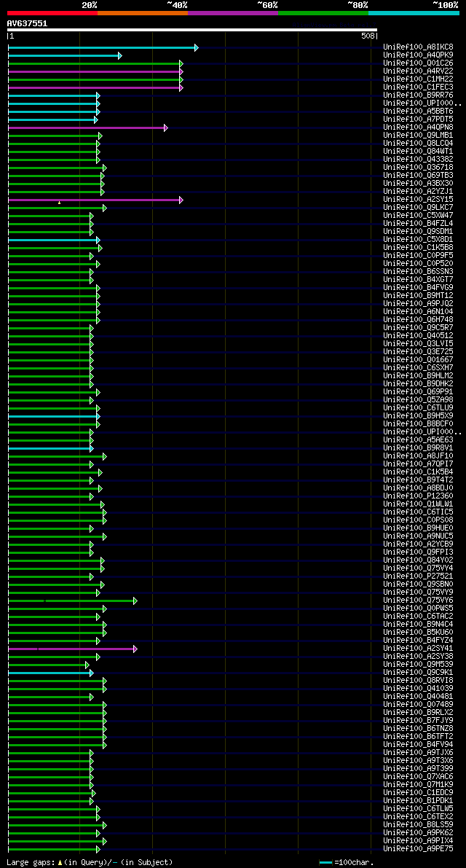Click the purple alignment bar for UniRef100_A2SY41
This screenshot has height=868, width=466.
[72, 649]
